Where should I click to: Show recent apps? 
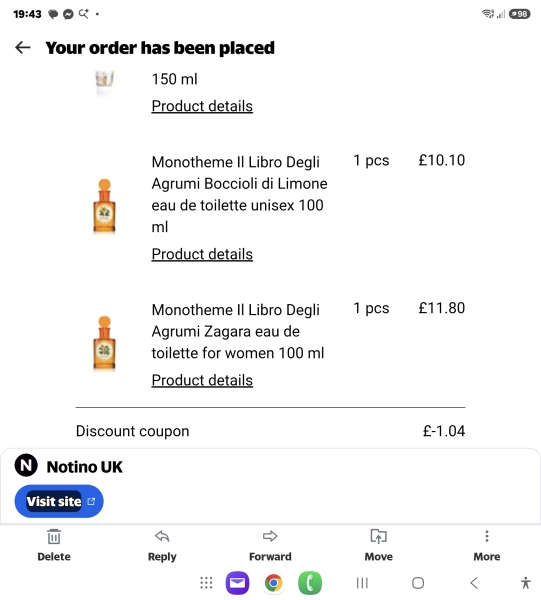tap(362, 583)
